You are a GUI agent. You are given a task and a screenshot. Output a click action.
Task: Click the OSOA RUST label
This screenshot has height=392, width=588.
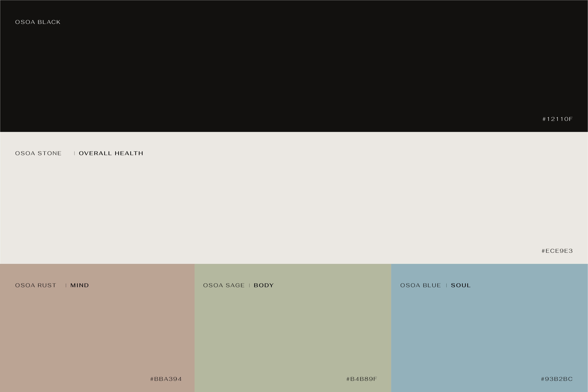[35, 285]
